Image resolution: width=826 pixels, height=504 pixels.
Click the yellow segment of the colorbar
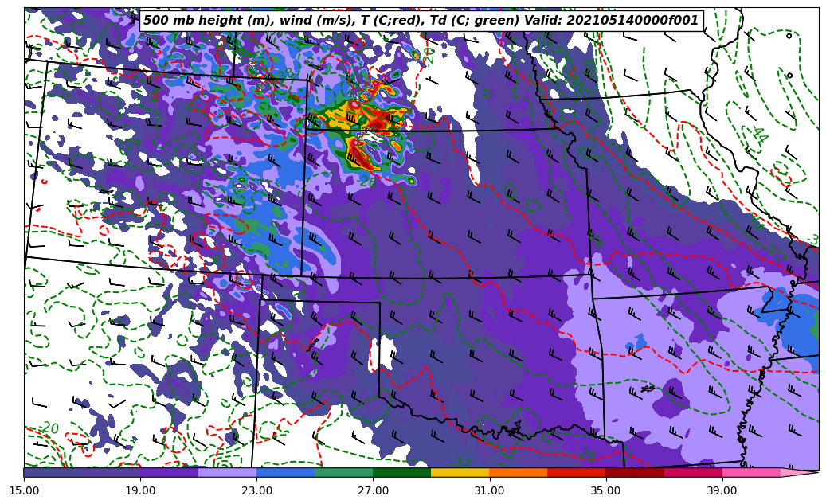tap(460, 472)
